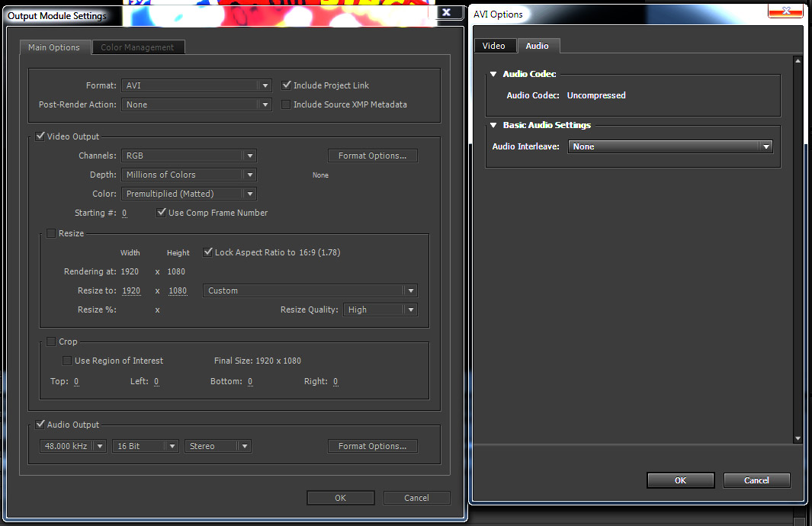Image resolution: width=812 pixels, height=526 pixels.
Task: Click the AVI Options scrollbar up arrow
Action: coord(798,61)
